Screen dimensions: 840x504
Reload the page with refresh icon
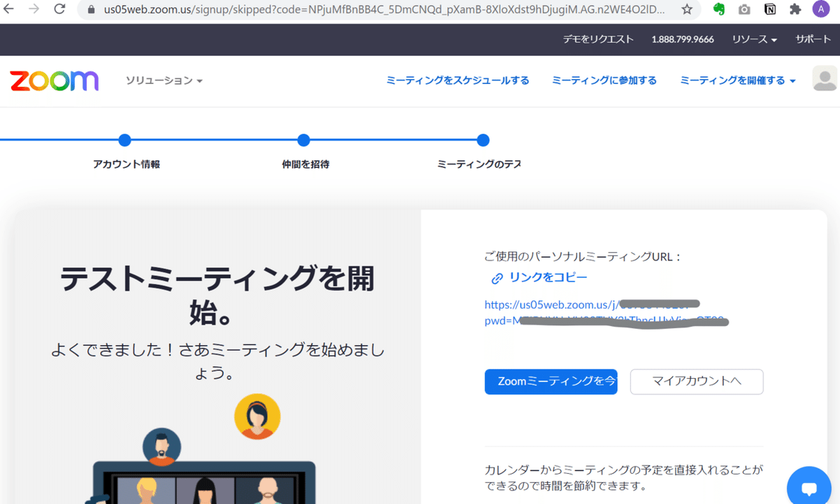(59, 10)
